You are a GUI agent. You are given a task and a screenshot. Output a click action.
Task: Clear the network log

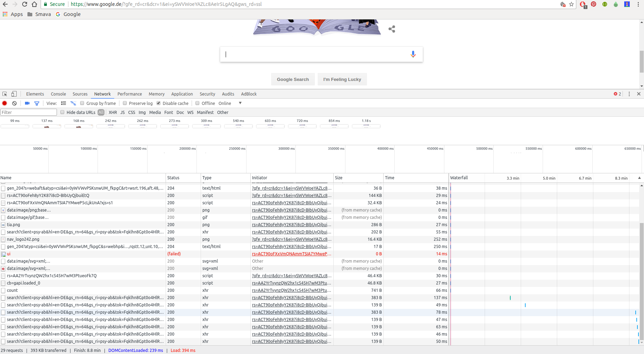point(14,103)
